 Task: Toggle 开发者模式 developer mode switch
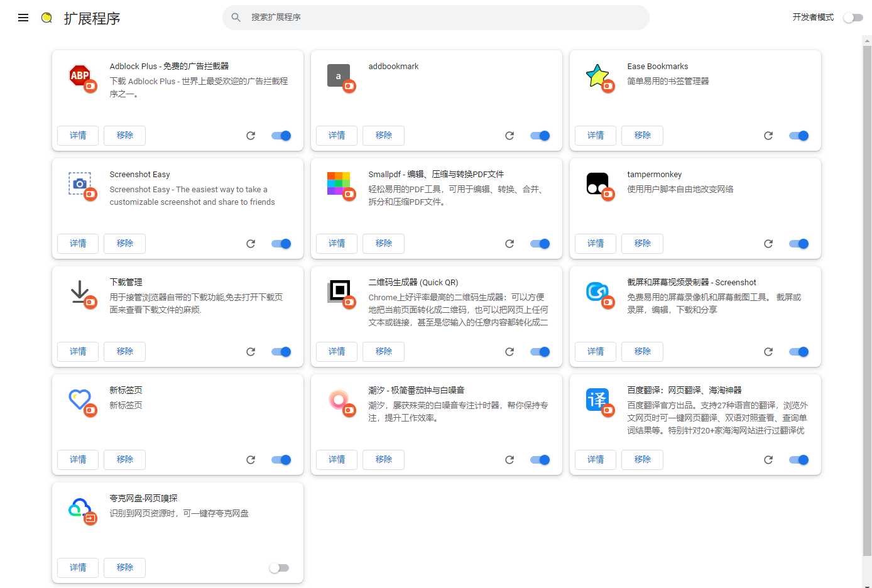pyautogui.click(x=853, y=18)
